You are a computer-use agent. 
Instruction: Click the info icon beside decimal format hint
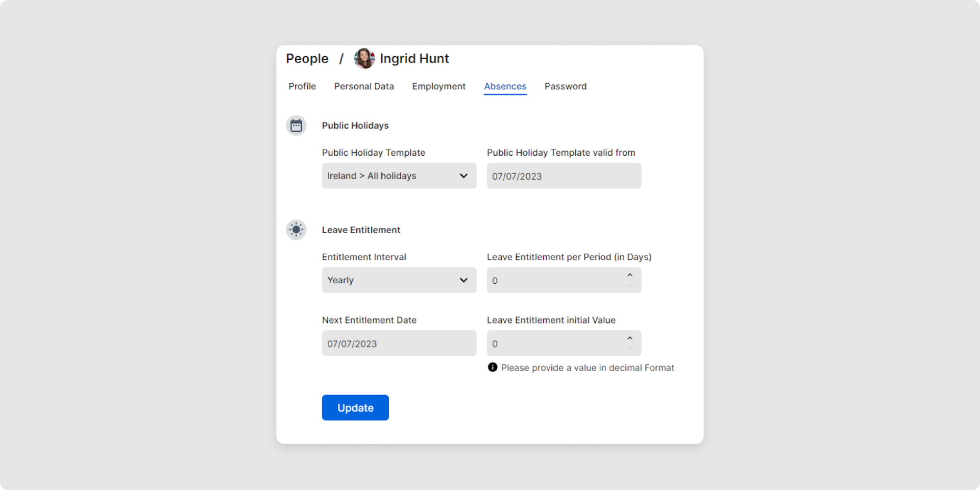(x=493, y=367)
